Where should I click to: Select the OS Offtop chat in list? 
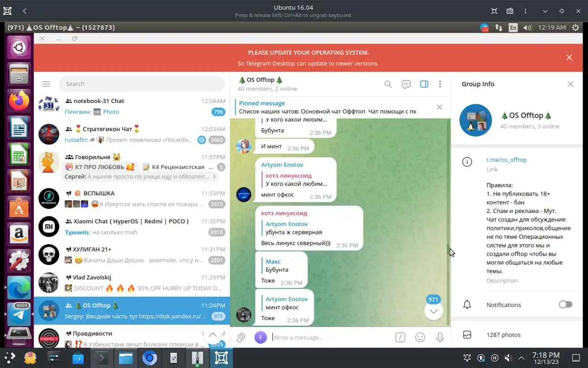tap(132, 311)
